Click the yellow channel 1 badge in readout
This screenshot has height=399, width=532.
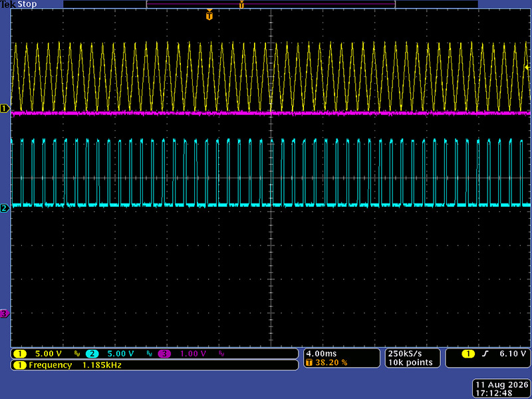click(20, 354)
